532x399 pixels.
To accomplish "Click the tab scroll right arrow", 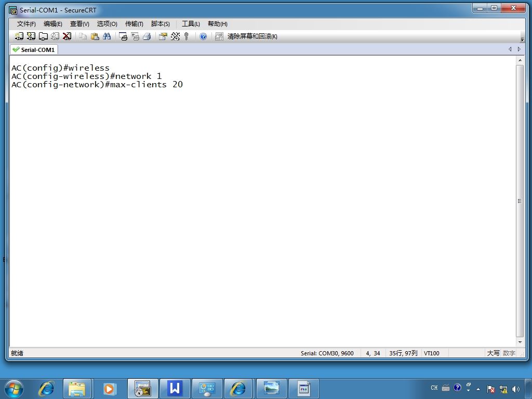I will pos(519,49).
